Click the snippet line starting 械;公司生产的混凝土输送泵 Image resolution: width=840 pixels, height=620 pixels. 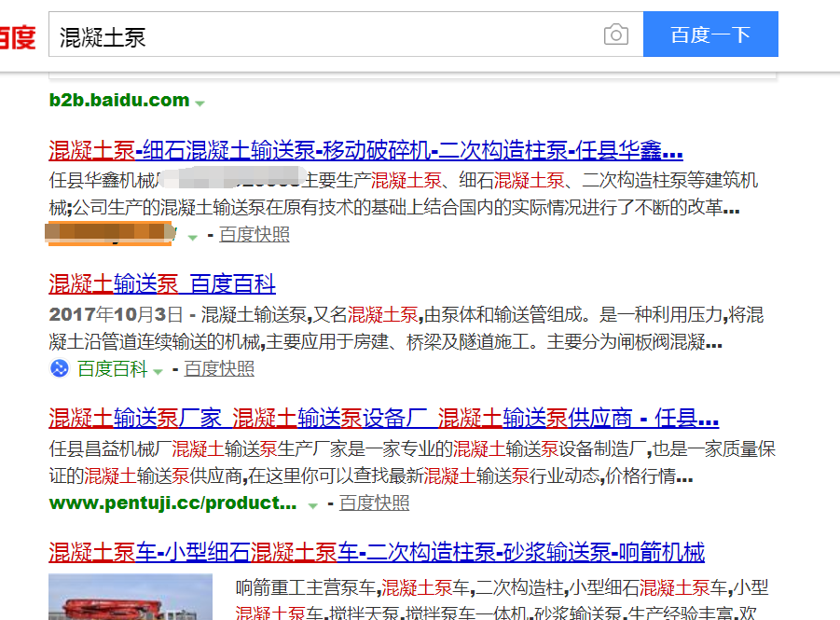(x=394, y=207)
